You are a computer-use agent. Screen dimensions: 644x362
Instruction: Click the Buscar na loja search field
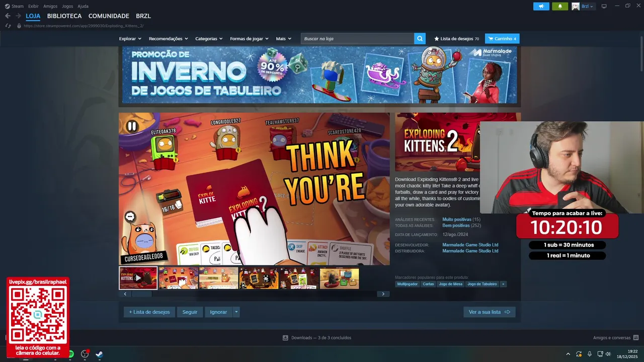(357, 39)
